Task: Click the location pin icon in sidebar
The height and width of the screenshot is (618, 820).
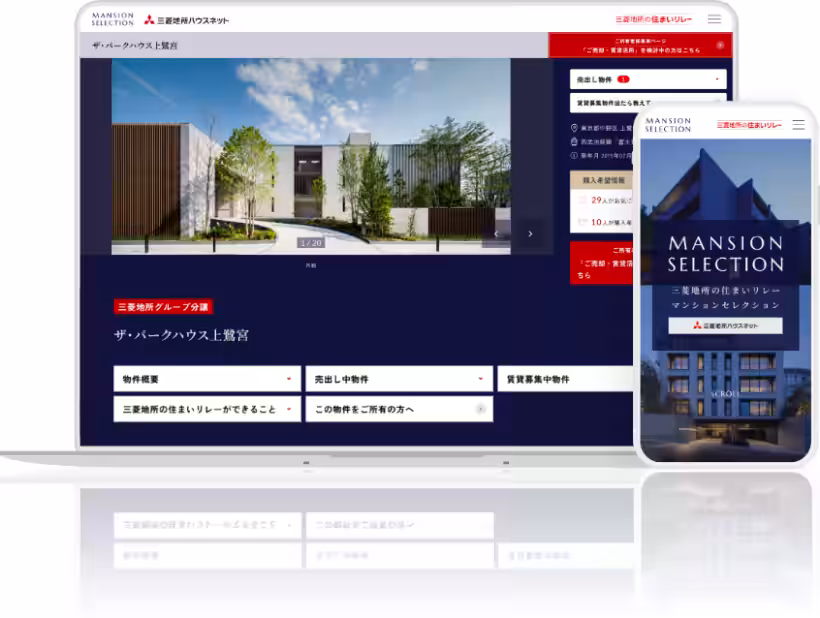Action: point(574,128)
